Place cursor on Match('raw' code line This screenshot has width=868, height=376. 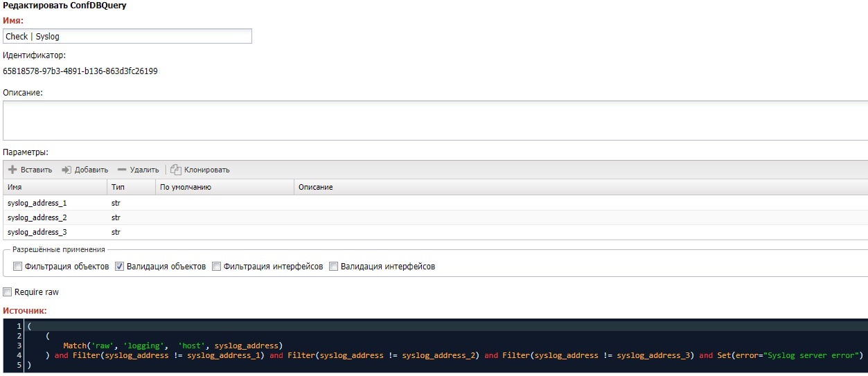[172, 345]
